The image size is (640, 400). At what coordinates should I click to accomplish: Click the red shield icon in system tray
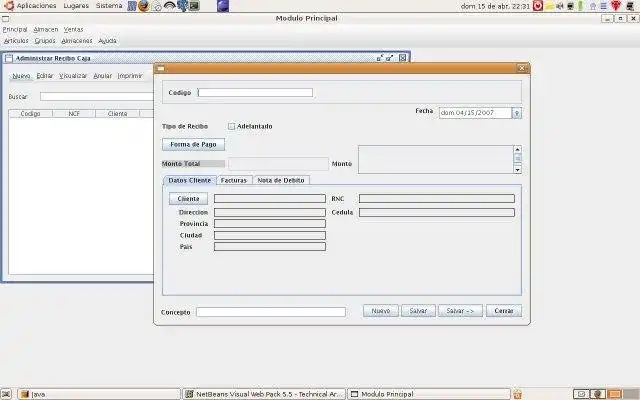[x=616, y=6]
